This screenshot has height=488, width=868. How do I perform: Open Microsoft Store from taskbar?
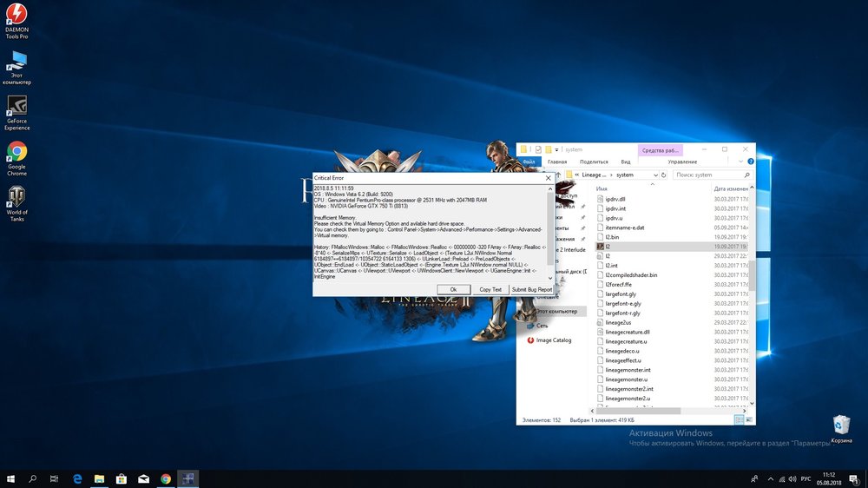pyautogui.click(x=122, y=478)
